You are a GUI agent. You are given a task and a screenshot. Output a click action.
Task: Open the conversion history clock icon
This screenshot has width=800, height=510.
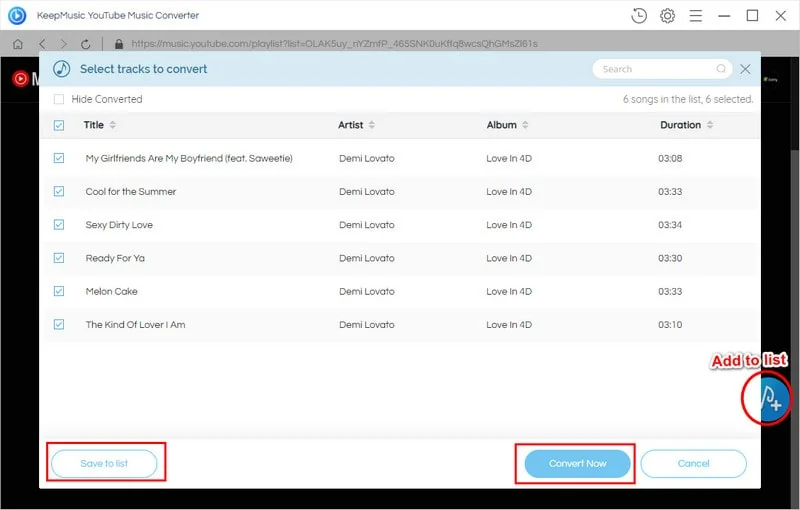pos(640,16)
